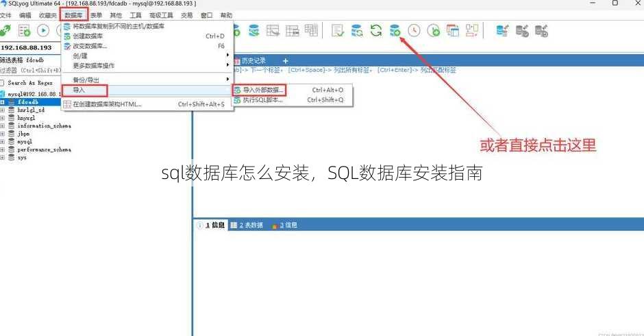Open the 交易 menu

click(187, 15)
